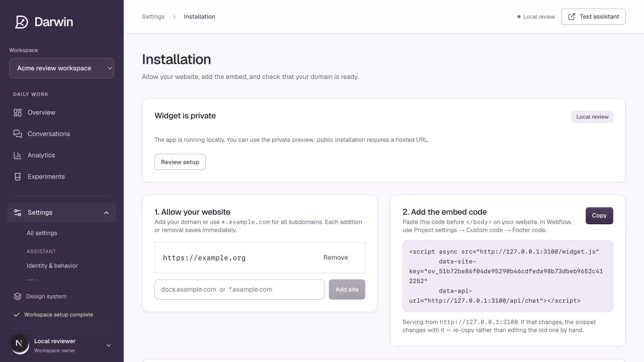Click the DAILY WORK section label
Screen dimensions: 644x362
(x=31, y=95)
